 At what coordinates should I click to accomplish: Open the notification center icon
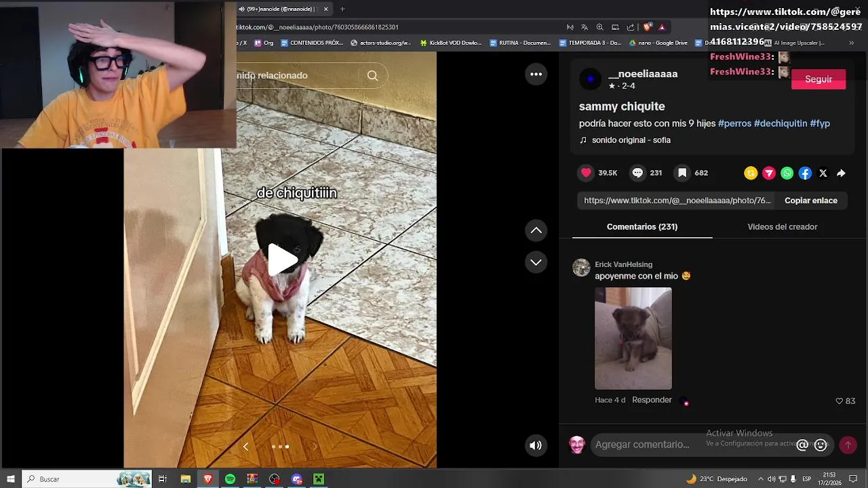point(854,479)
